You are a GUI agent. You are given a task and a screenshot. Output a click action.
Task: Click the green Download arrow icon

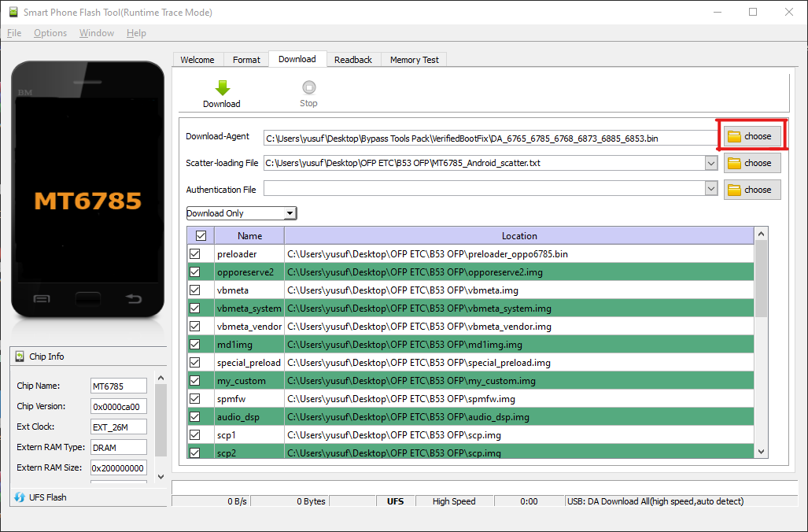click(222, 88)
